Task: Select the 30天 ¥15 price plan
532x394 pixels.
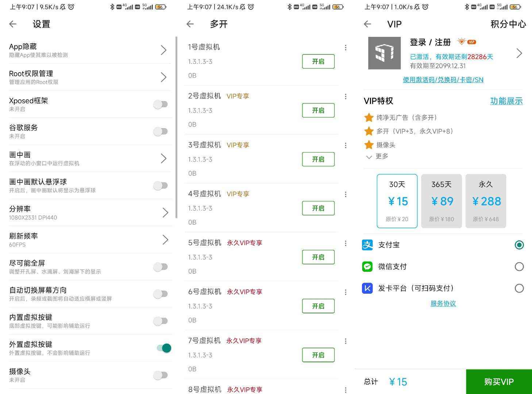Action: [397, 201]
